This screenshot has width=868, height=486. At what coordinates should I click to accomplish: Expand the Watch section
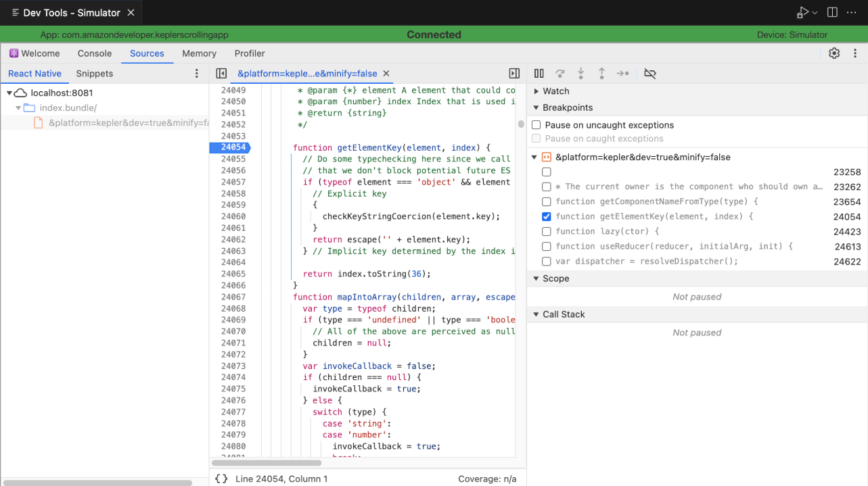point(536,91)
